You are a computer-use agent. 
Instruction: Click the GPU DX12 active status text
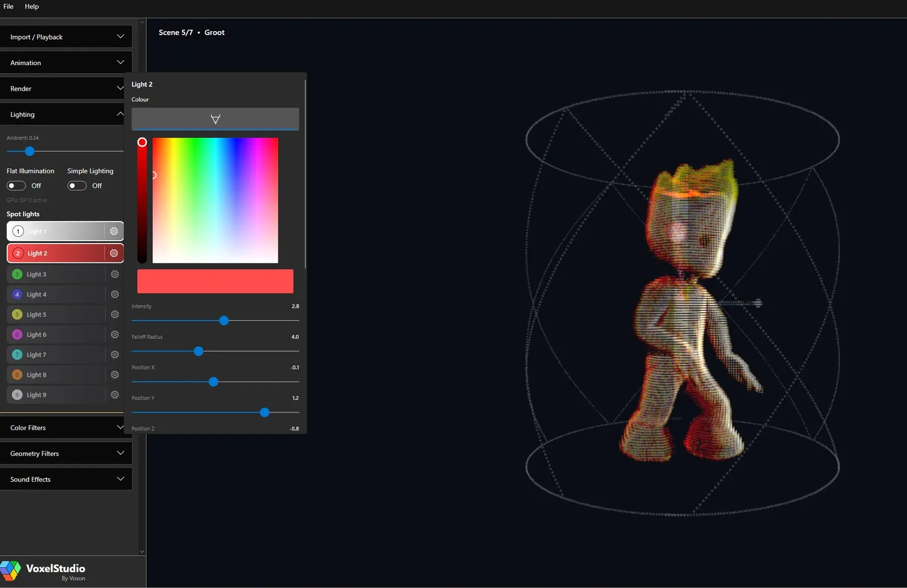click(27, 200)
